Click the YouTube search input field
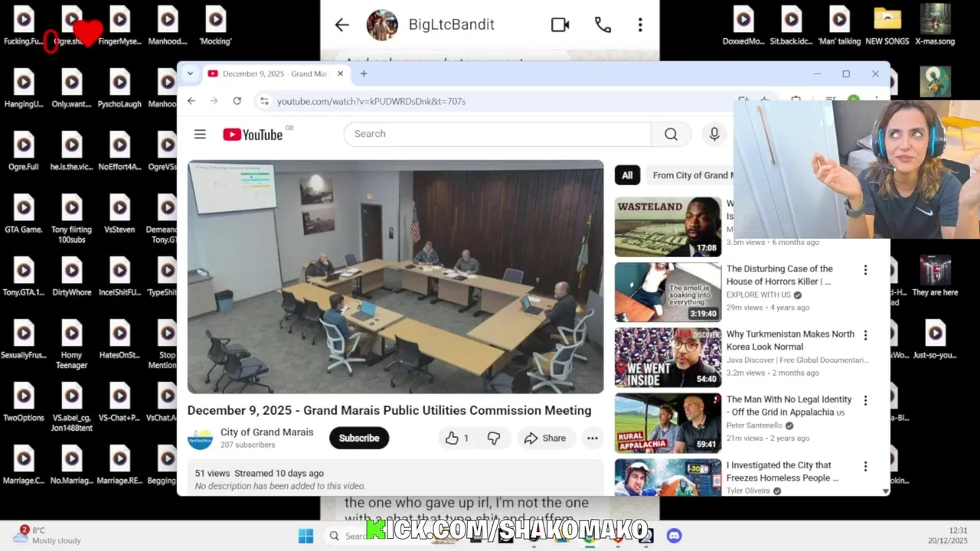 point(498,134)
